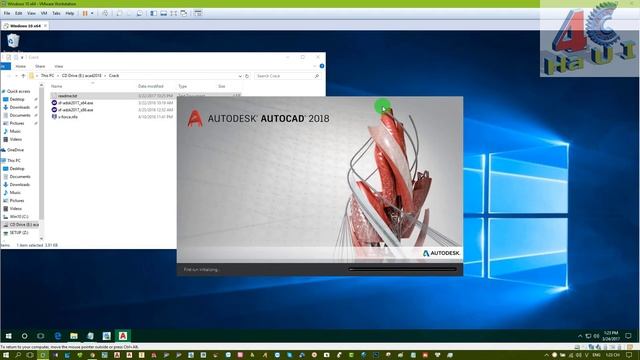Click AutoCAD icon on guest taskbar

click(123, 336)
